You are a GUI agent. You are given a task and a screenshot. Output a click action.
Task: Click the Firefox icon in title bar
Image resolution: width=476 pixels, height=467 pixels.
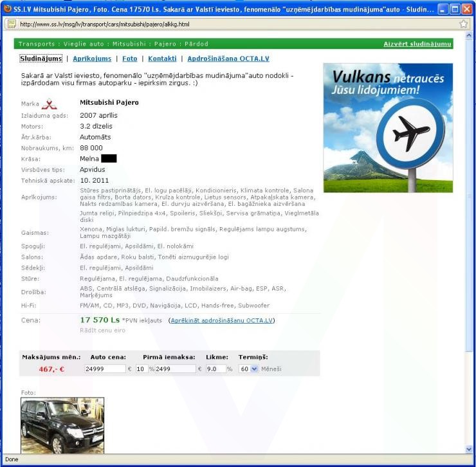pyautogui.click(x=7, y=8)
